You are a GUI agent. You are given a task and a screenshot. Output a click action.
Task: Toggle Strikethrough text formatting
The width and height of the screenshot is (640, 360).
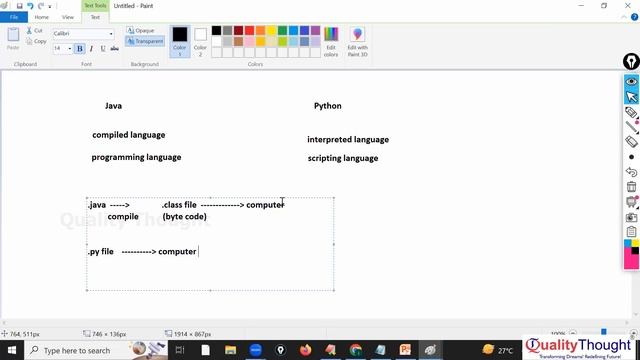coord(115,49)
